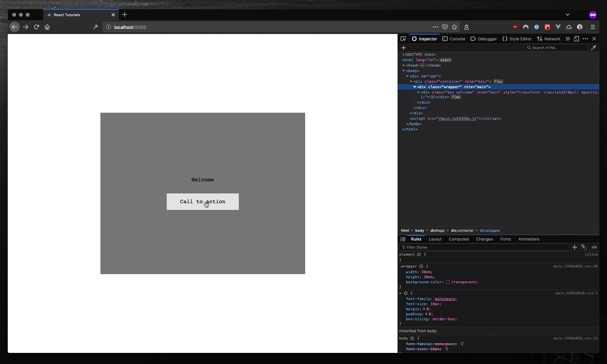Grab a color with the eyedropper
The image size is (607, 364).
pyautogui.click(x=594, y=48)
